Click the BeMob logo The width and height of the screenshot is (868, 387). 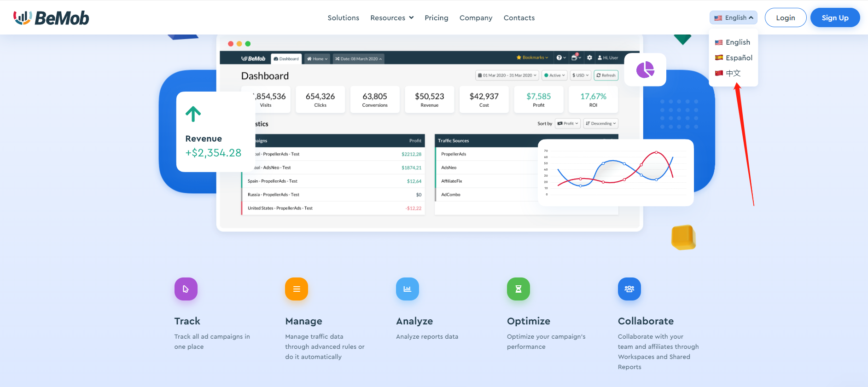(x=51, y=18)
